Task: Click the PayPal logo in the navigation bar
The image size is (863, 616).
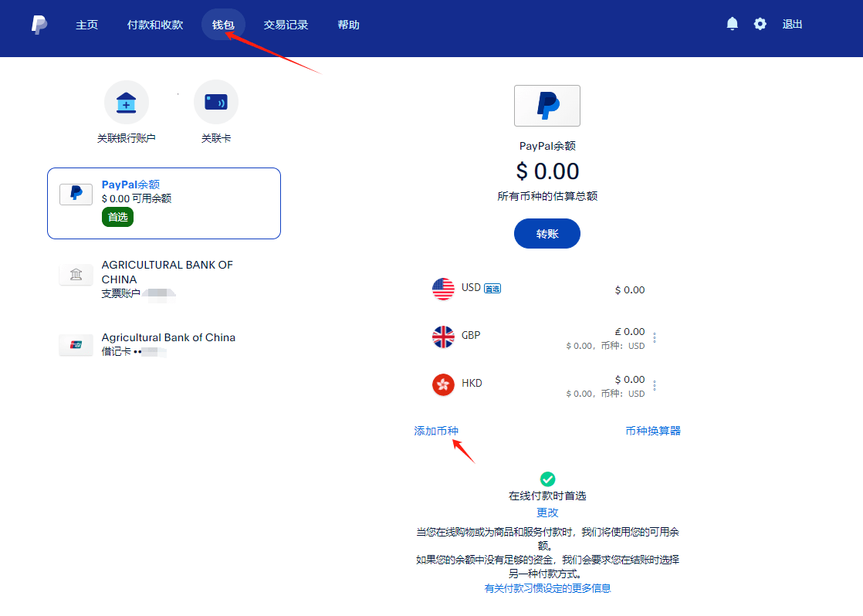Action: click(x=39, y=24)
